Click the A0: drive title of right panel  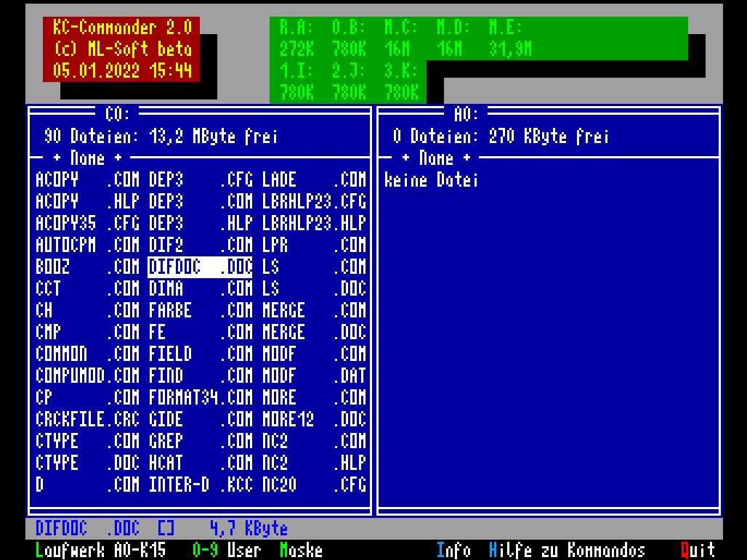pyautogui.click(x=466, y=114)
